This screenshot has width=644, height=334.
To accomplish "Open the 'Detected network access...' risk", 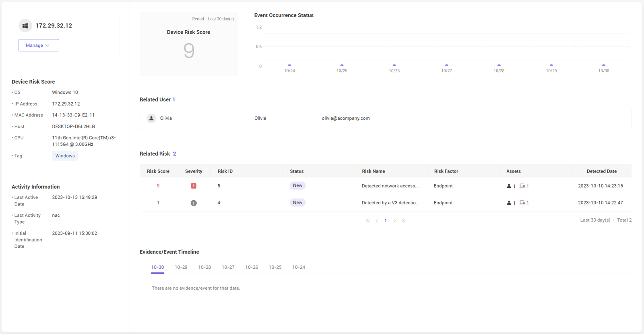I will pyautogui.click(x=390, y=186).
